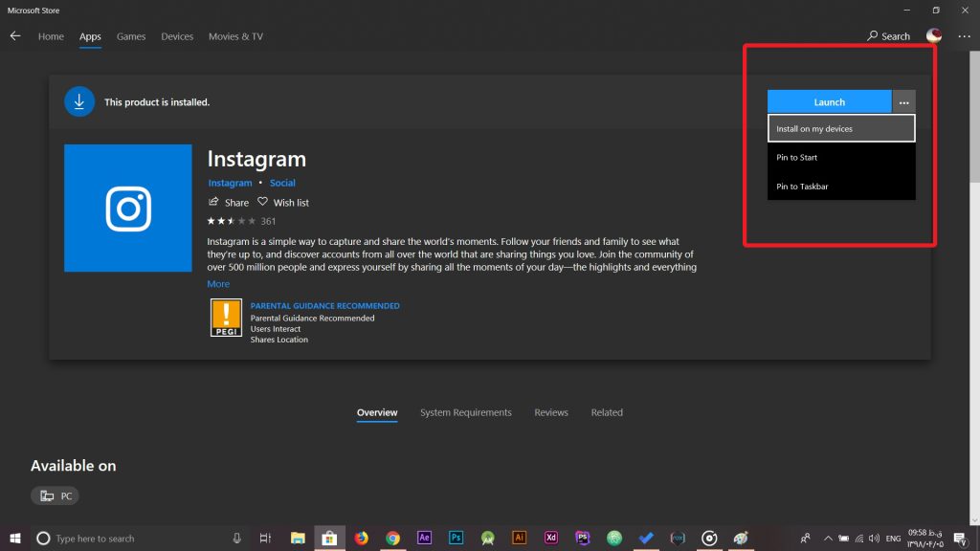Click the back arrow in the Store header
This screenshot has height=551, width=980.
pos(15,36)
